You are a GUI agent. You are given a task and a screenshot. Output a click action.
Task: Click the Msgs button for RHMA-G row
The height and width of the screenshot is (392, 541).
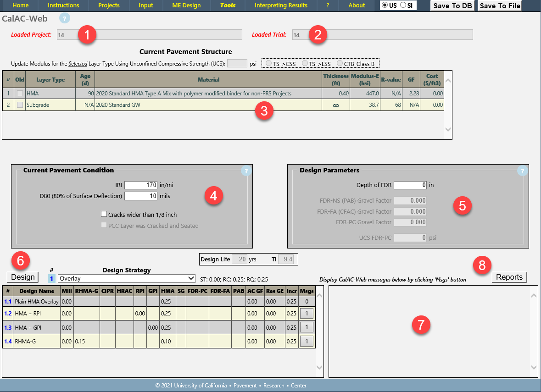(307, 341)
